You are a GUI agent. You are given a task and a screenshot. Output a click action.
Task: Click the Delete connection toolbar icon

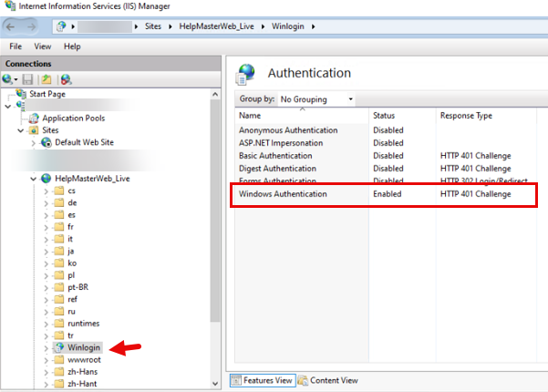66,79
